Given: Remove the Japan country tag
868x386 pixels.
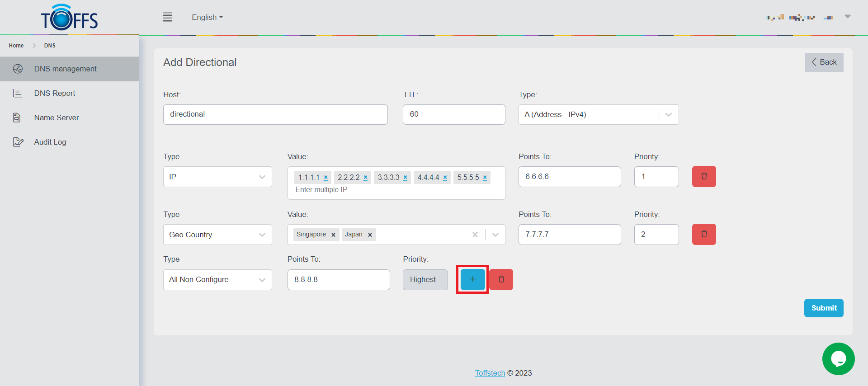Looking at the screenshot, I should 370,235.
